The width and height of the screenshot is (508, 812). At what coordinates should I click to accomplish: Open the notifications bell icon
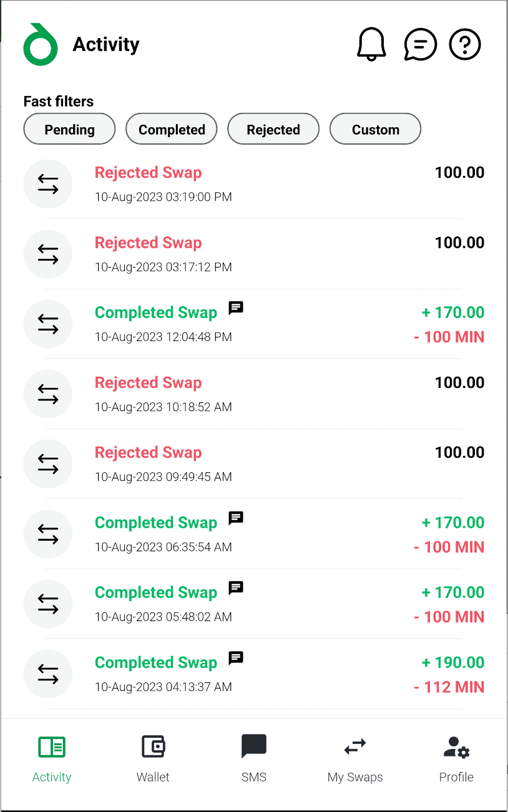coord(371,44)
